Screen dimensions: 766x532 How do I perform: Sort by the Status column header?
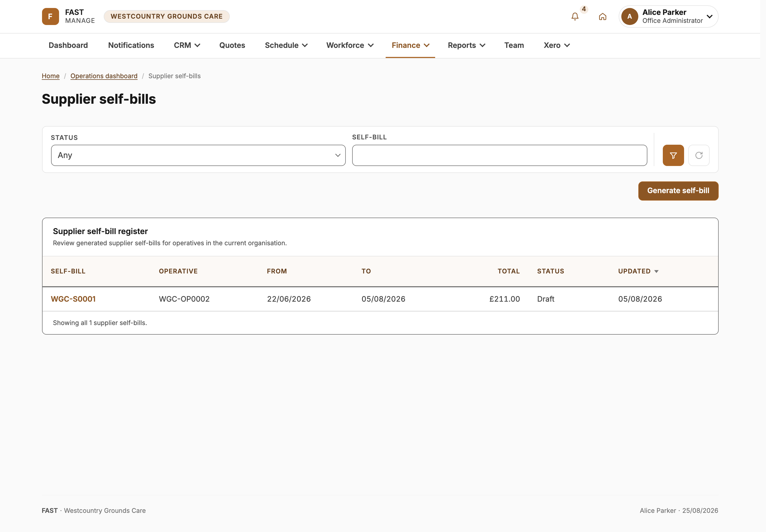pyautogui.click(x=550, y=271)
